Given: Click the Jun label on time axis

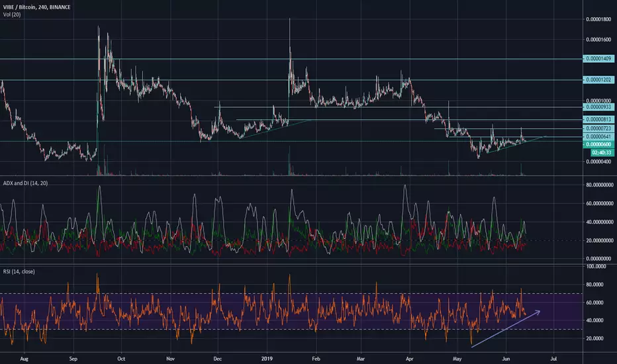Looking at the screenshot, I should pos(506,359).
